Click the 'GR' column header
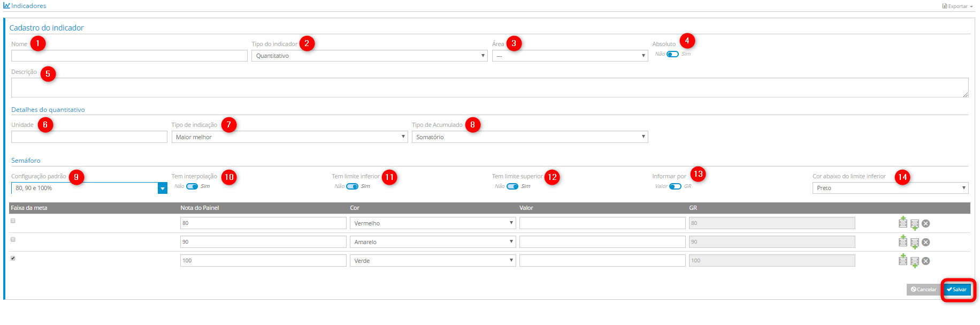 click(693, 208)
